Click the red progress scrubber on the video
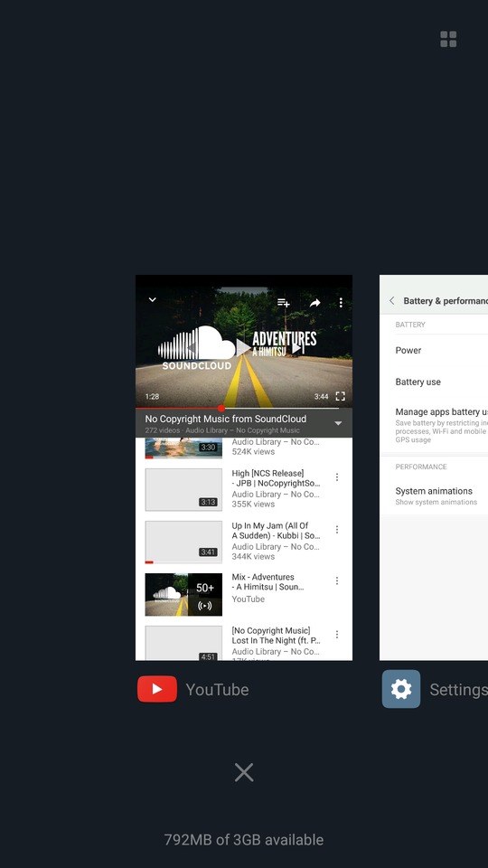This screenshot has height=868, width=488. pos(221,409)
